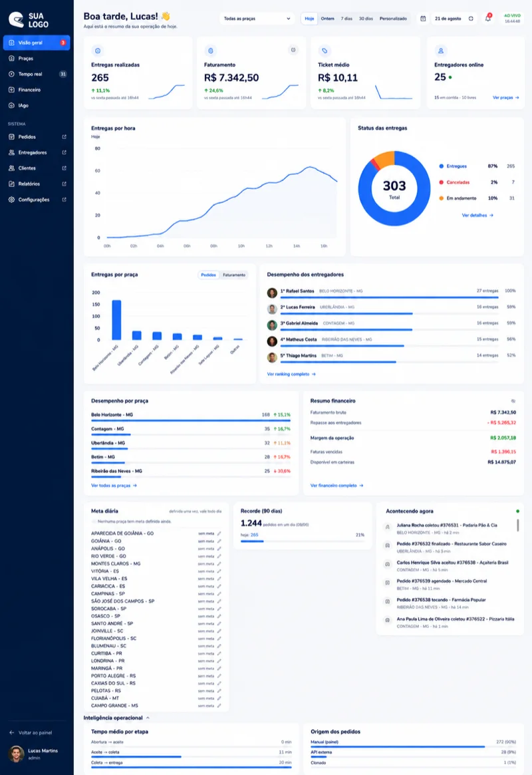Click icon beside Pedido #376539 agendado event
This screenshot has height=775, width=532.
(388, 583)
